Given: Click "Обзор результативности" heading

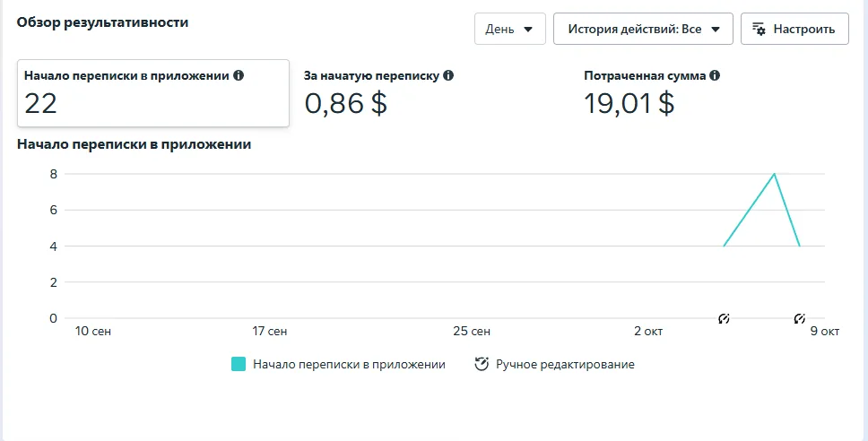Looking at the screenshot, I should [x=102, y=22].
